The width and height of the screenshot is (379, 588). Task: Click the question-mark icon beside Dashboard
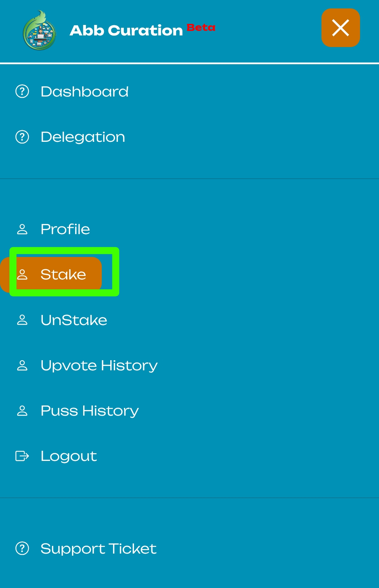22,92
